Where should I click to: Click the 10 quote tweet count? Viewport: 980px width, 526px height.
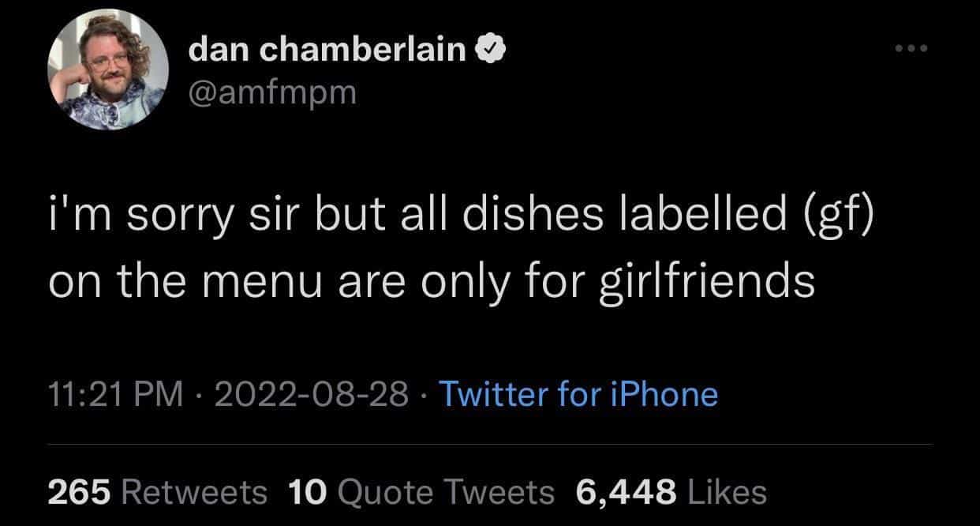pos(307,492)
